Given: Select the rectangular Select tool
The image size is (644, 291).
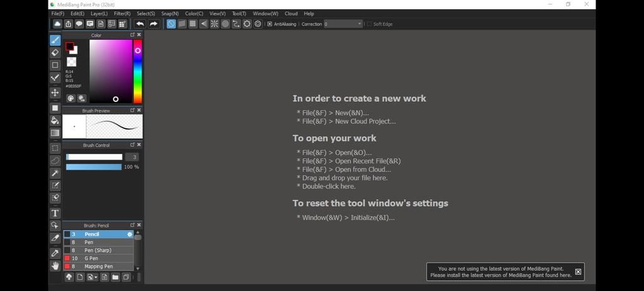Looking at the screenshot, I should [x=55, y=148].
